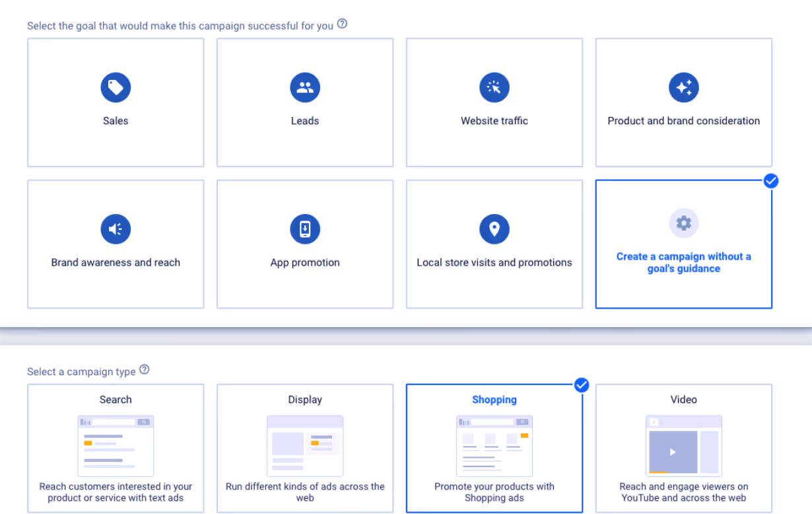Click the 'Select a campaign type' heading
Viewport: 812px width, 514px height.
[x=81, y=371]
